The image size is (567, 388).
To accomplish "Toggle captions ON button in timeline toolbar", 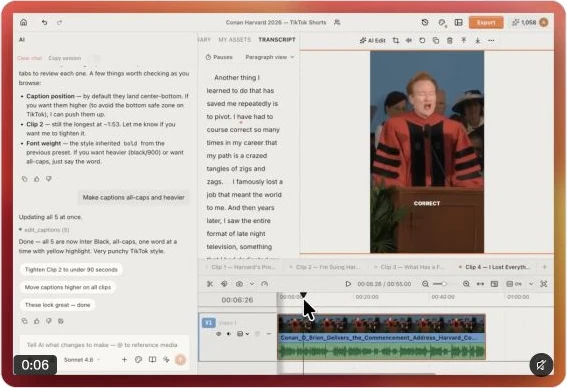I will coord(514,284).
